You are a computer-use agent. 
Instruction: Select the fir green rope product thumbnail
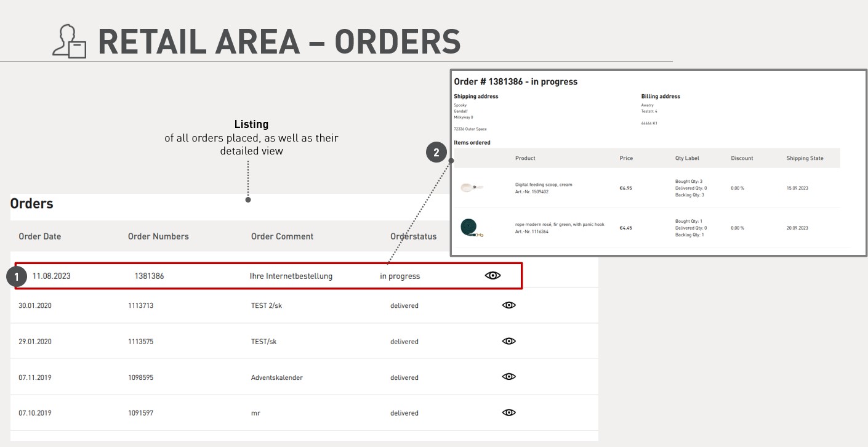click(x=471, y=228)
